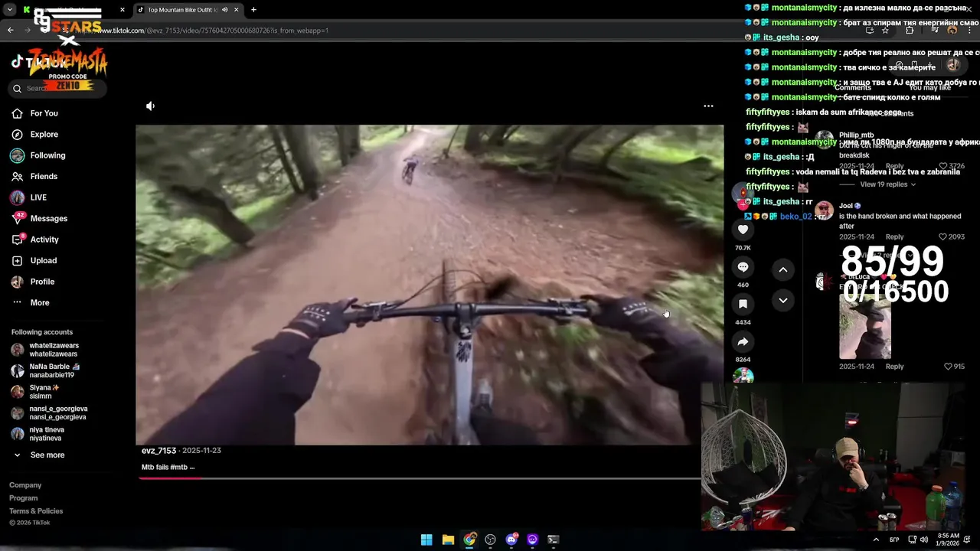The image size is (980, 551).
Task: Open the image thumbnail in deLuca's comment
Action: [864, 328]
